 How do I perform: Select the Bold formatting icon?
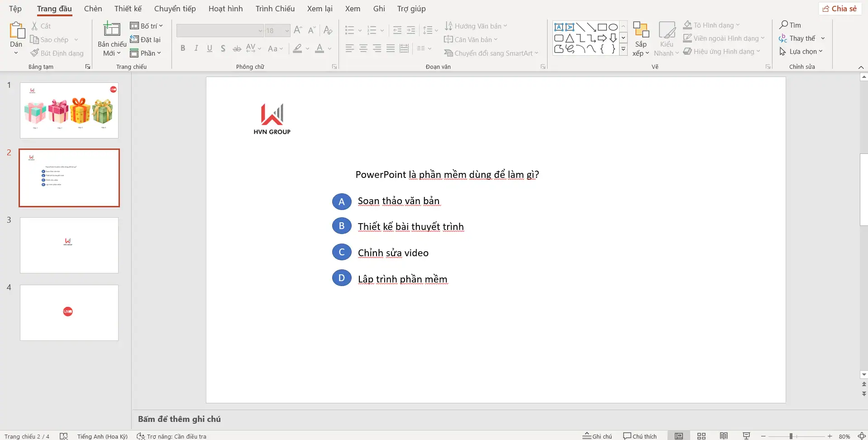[183, 48]
